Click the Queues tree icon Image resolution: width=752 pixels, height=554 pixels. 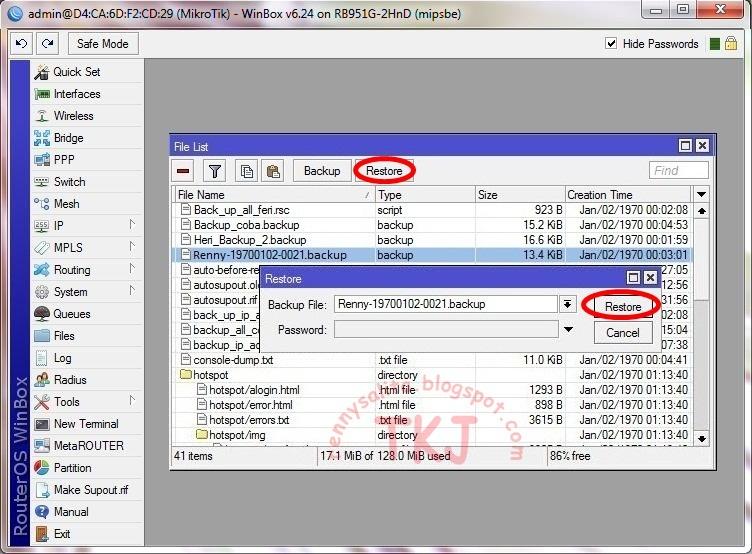click(x=42, y=314)
